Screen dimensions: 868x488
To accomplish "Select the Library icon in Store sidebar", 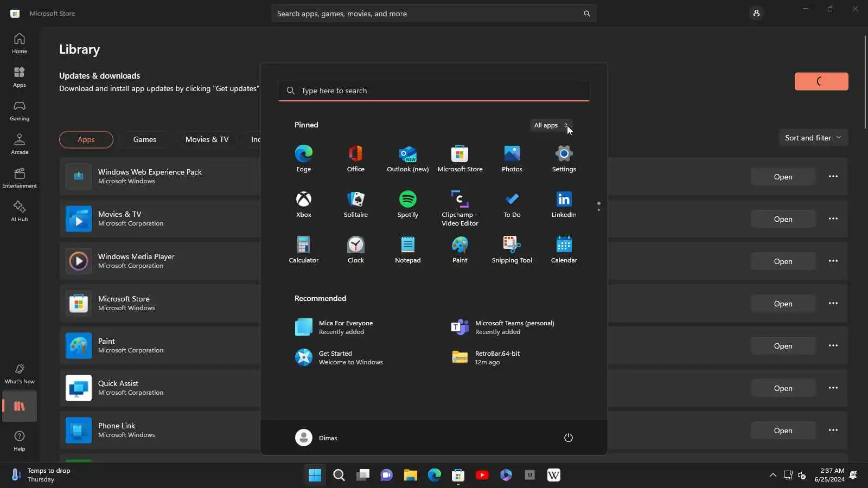I will coord(20,406).
